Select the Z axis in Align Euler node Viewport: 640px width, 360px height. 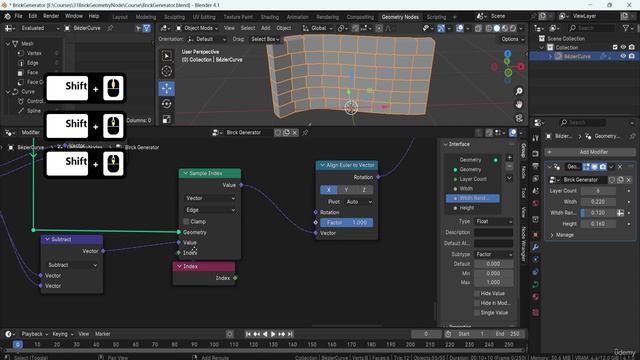pyautogui.click(x=364, y=190)
